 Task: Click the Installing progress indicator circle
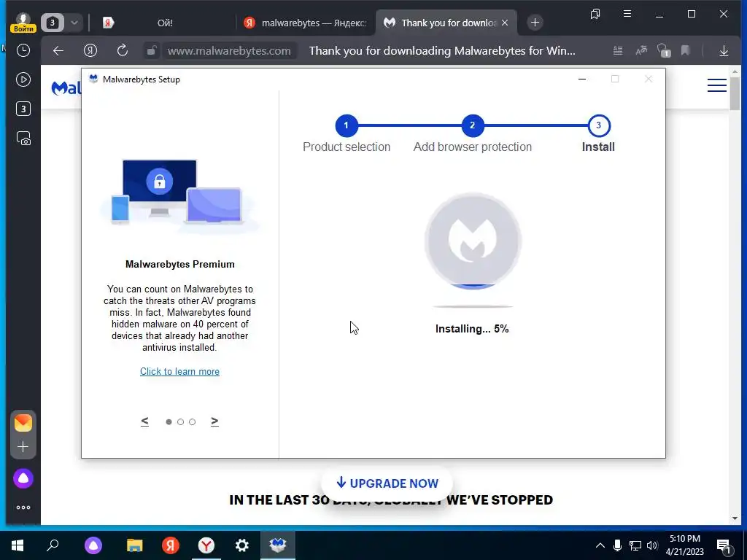[x=473, y=241]
